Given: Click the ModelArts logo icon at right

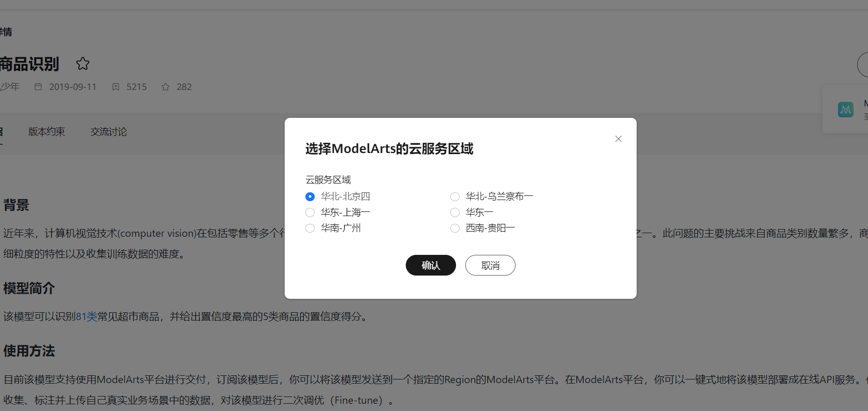Looking at the screenshot, I should (846, 110).
